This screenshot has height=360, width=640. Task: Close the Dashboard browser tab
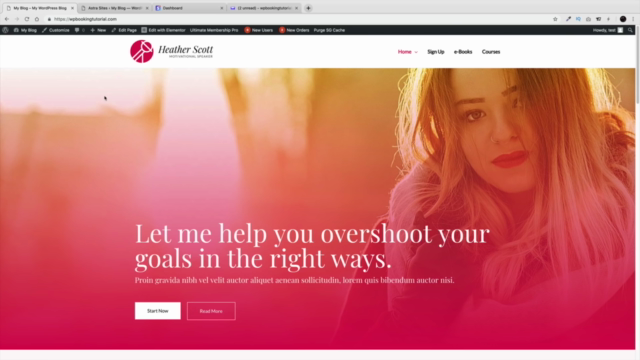coord(222,8)
